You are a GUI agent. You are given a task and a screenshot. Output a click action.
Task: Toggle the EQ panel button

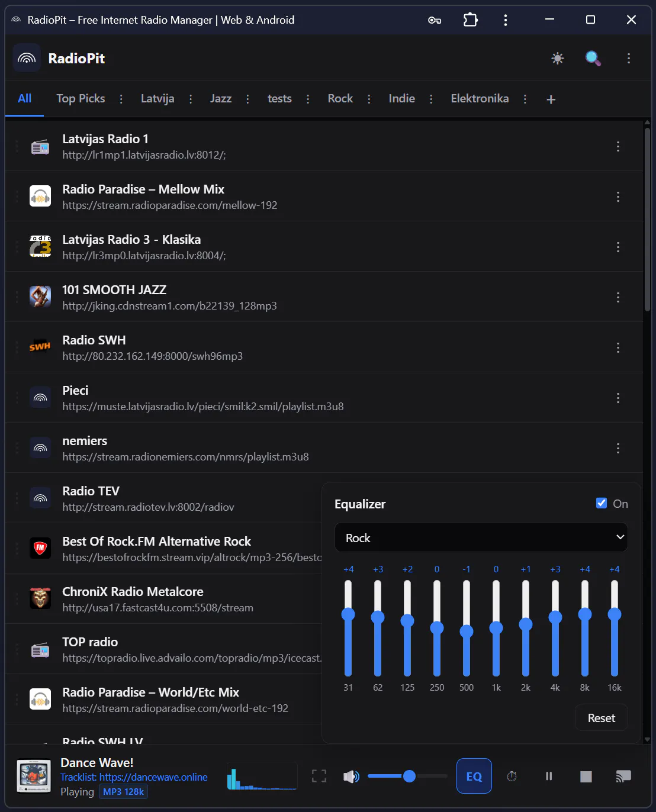474,776
